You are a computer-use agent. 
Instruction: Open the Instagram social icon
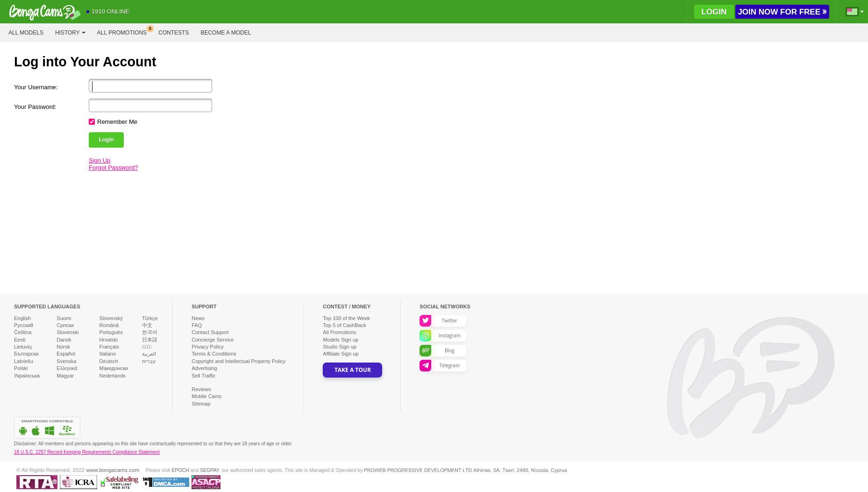coord(425,335)
